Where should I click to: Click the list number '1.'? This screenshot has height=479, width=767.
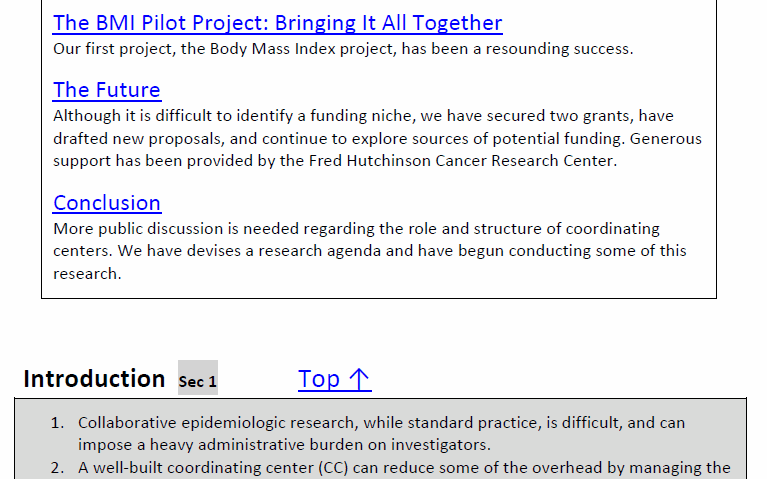tap(58, 423)
